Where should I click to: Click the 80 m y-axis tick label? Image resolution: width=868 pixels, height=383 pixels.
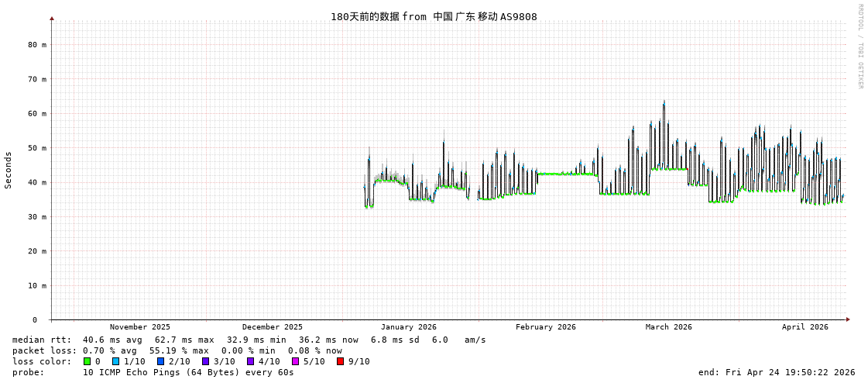[x=38, y=45]
